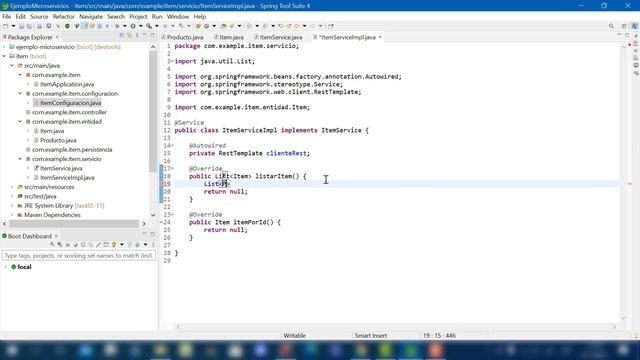The height and width of the screenshot is (360, 640).
Task: Collapse com.example.item.entidad package
Action: tap(20, 122)
